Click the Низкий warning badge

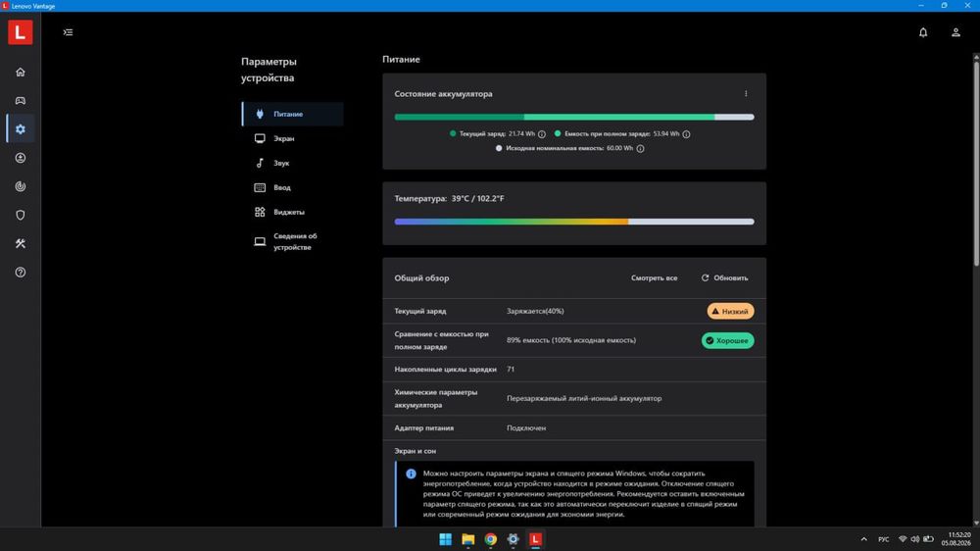[730, 311]
